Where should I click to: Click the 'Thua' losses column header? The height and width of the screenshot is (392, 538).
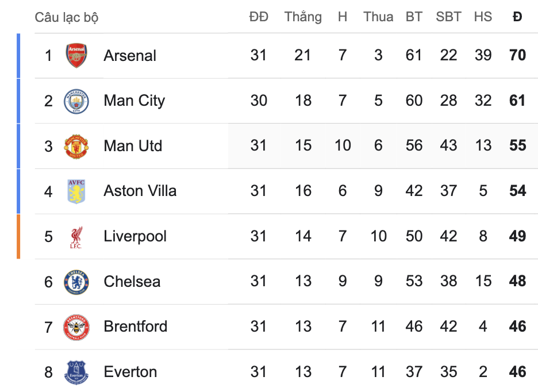[x=378, y=17]
